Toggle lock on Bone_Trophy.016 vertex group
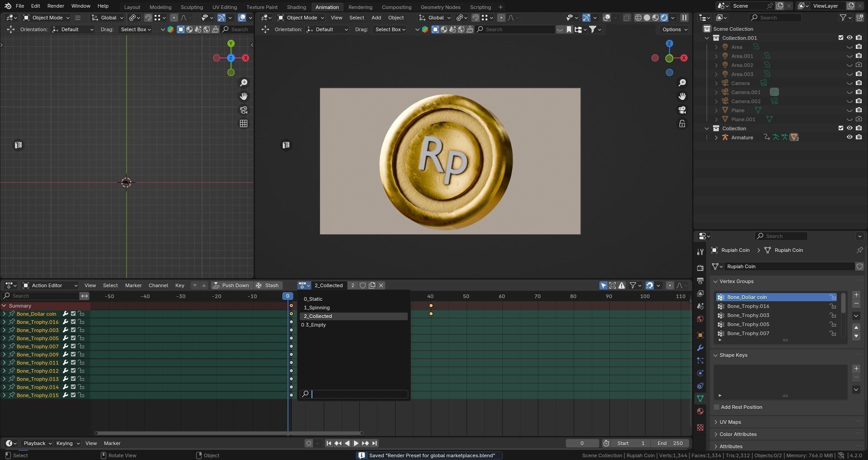 click(x=832, y=306)
